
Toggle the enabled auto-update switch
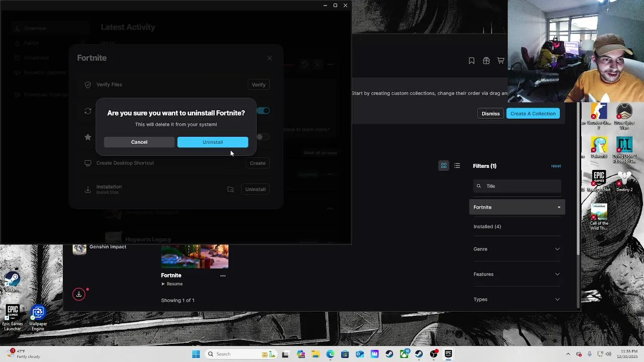(263, 111)
